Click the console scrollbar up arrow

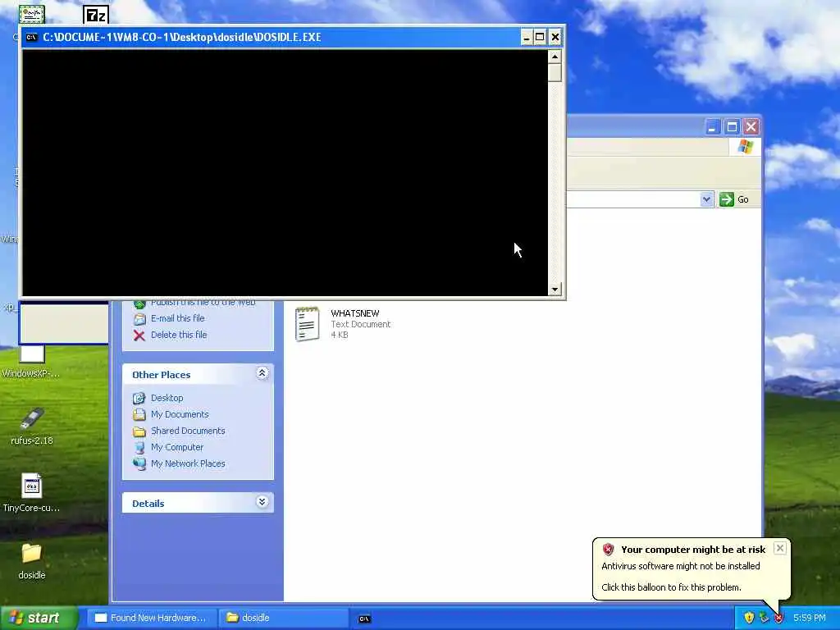[x=555, y=57]
